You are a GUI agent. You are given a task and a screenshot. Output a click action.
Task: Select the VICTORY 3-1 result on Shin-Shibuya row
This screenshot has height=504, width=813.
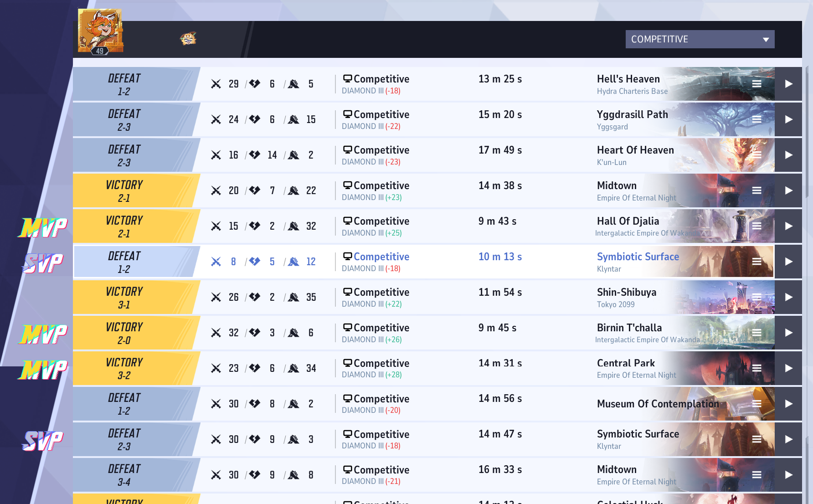coord(136,297)
